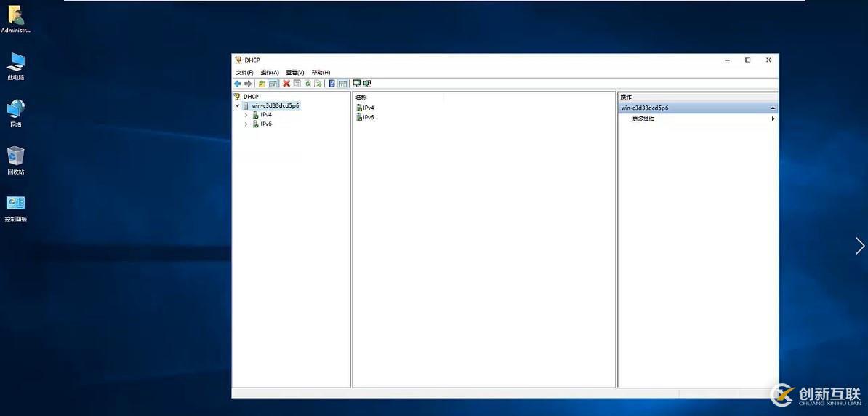Open the 查看(V) menu
868x416 pixels.
[295, 73]
